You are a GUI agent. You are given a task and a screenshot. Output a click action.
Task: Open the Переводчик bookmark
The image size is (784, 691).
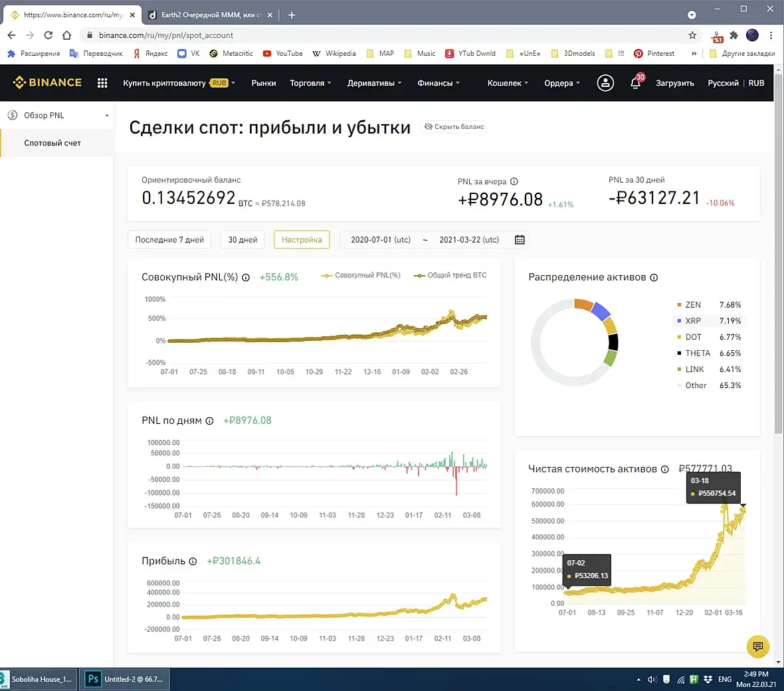pyautogui.click(x=96, y=54)
